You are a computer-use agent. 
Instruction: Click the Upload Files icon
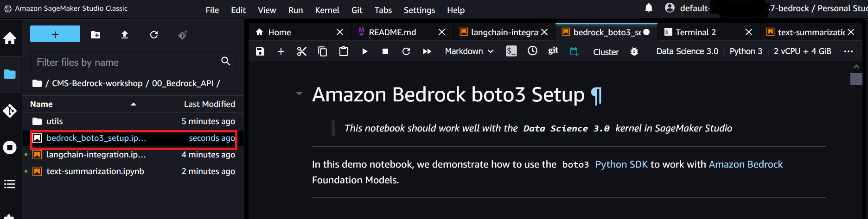[125, 35]
